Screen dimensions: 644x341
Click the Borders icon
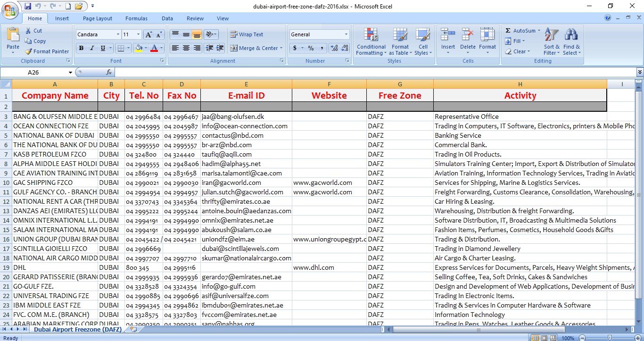tap(120, 48)
